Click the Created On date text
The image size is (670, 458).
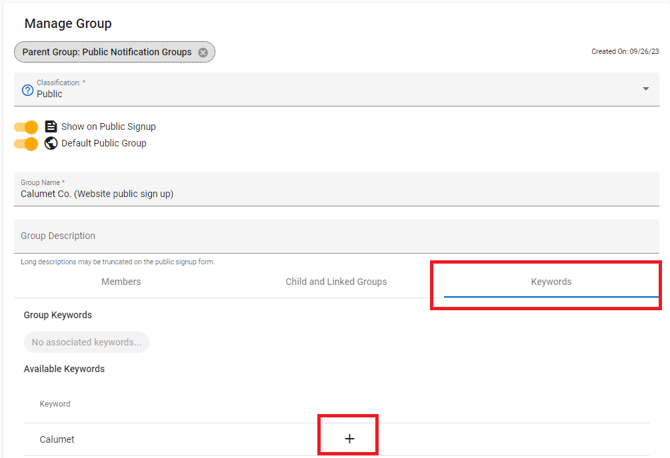625,51
